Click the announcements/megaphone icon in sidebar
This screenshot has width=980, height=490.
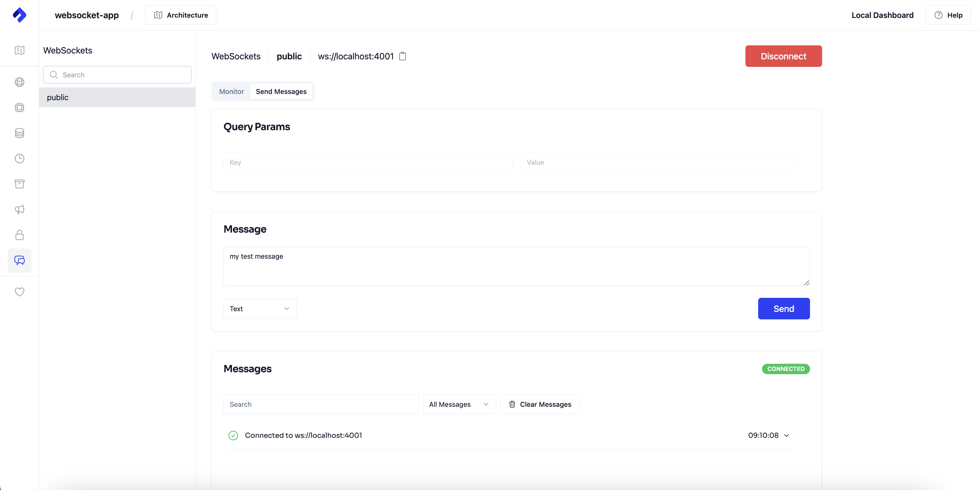(19, 209)
